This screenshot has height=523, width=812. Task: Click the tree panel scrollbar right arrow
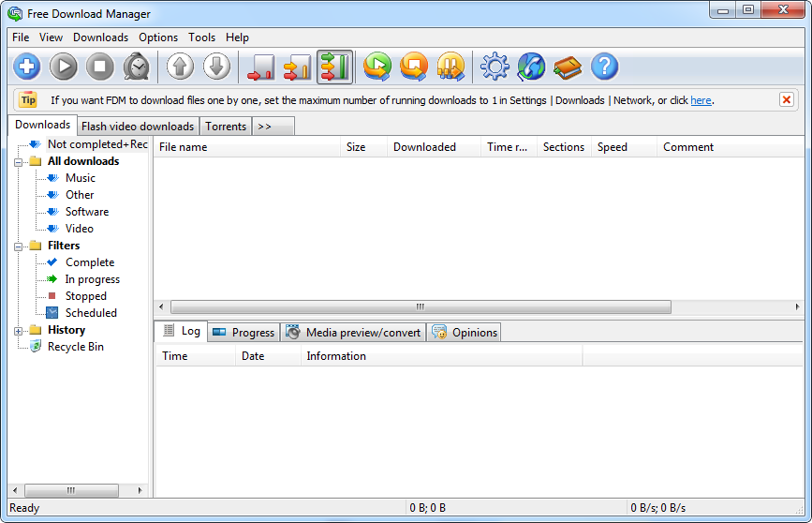pyautogui.click(x=140, y=490)
